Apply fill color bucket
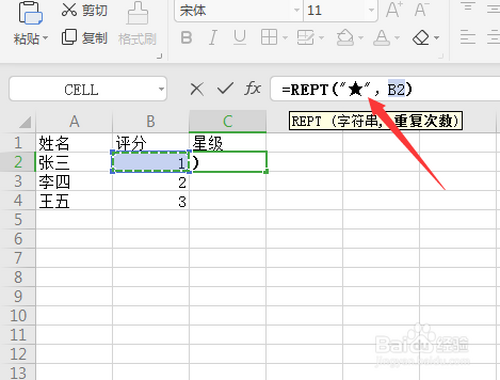The width and height of the screenshot is (500, 380). point(345,37)
